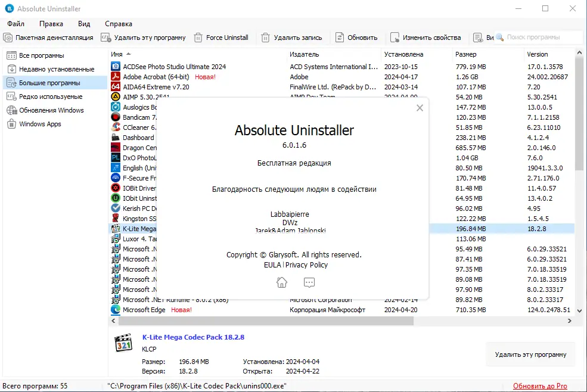Click 'Изменить свойства' toolbar button
Viewport: 587px width, 392px height.
(x=426, y=38)
